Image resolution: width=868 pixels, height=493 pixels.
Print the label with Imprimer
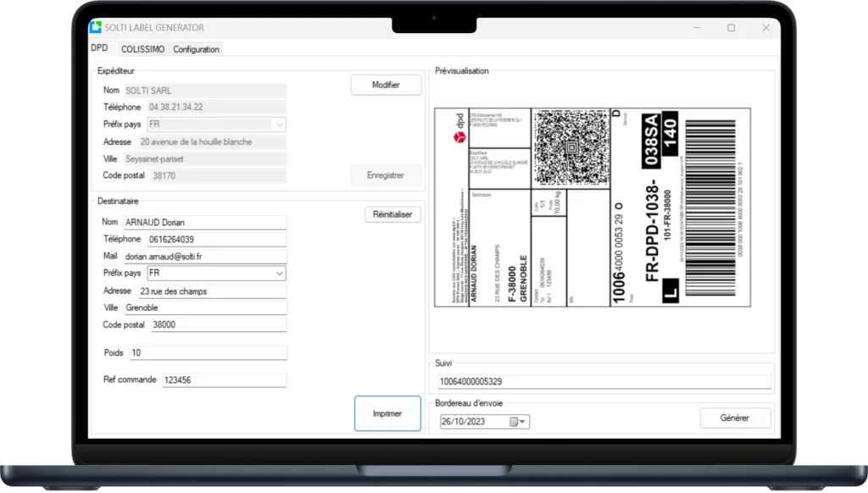coord(387,413)
